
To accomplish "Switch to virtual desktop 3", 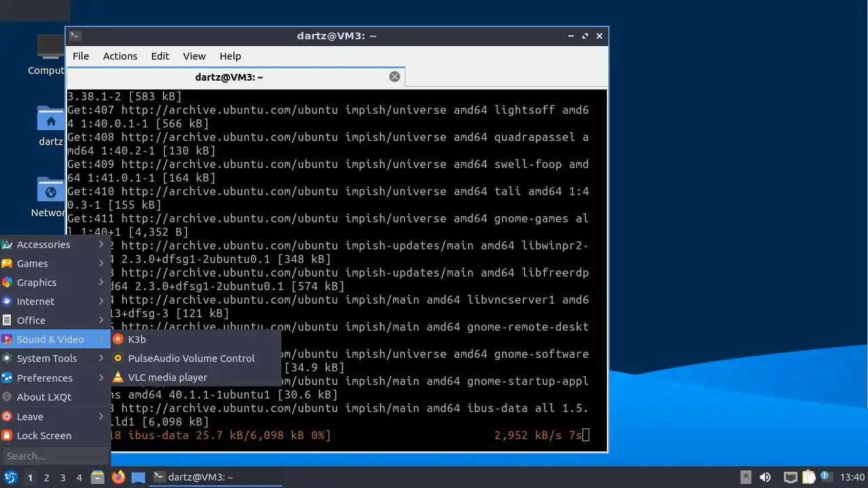I will (x=62, y=477).
